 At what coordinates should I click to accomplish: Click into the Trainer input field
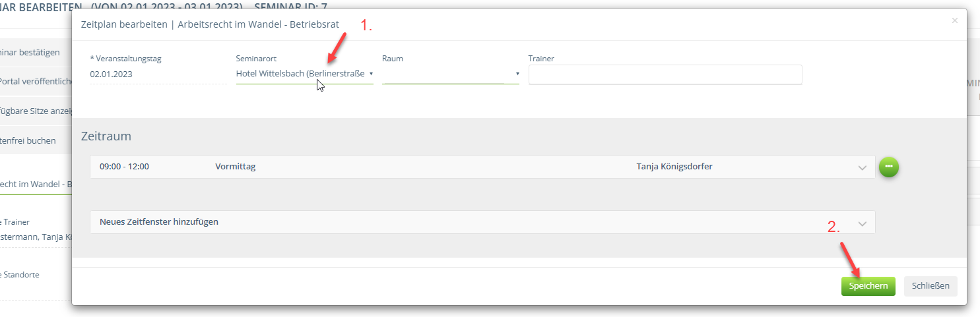[x=665, y=74]
